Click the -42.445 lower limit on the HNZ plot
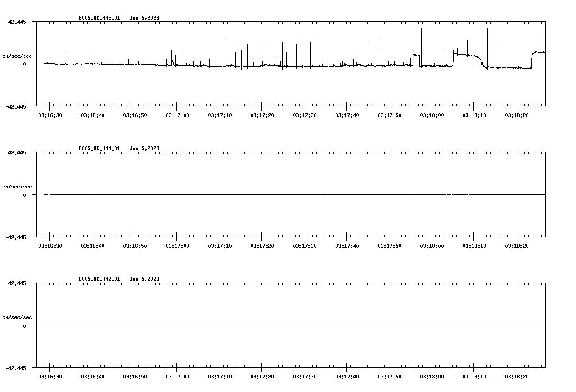 point(16,368)
